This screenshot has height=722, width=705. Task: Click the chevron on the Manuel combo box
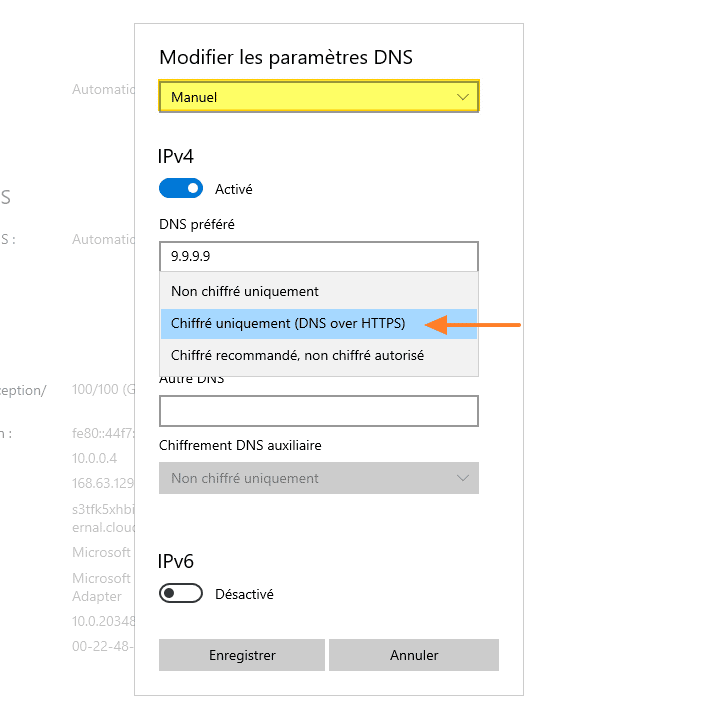click(x=462, y=97)
